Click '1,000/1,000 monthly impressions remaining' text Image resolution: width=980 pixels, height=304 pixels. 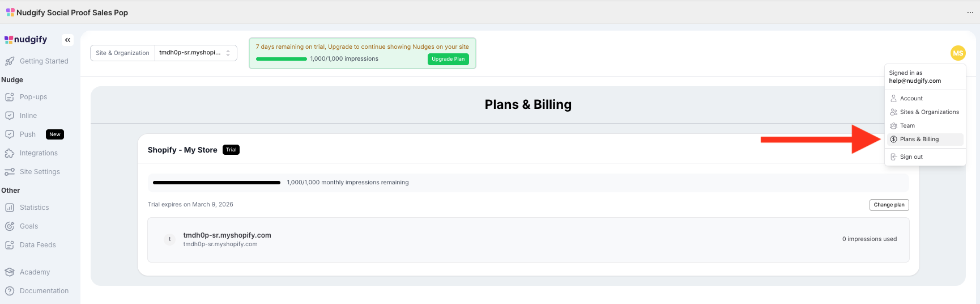click(348, 183)
